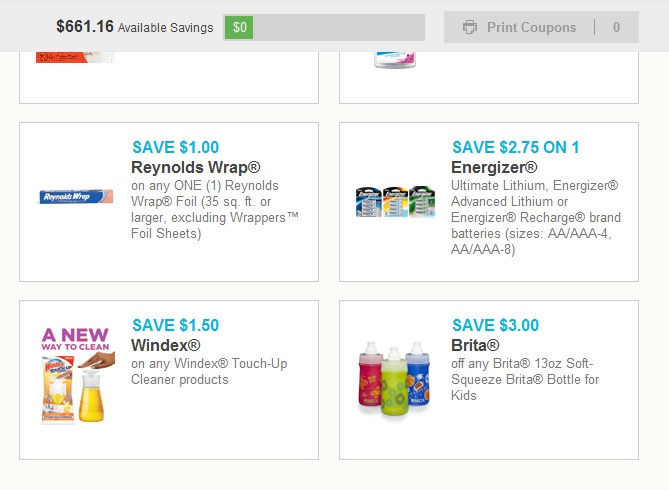The image size is (669, 490).
Task: Select the Energizer batteries product image
Action: pos(395,201)
